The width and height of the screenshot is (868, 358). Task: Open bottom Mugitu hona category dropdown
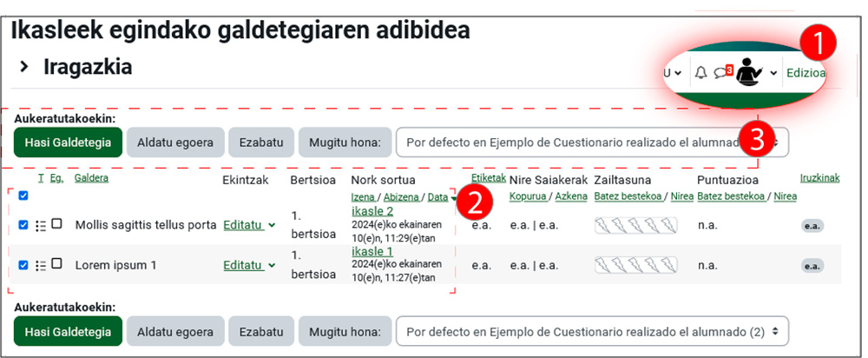[x=592, y=331]
